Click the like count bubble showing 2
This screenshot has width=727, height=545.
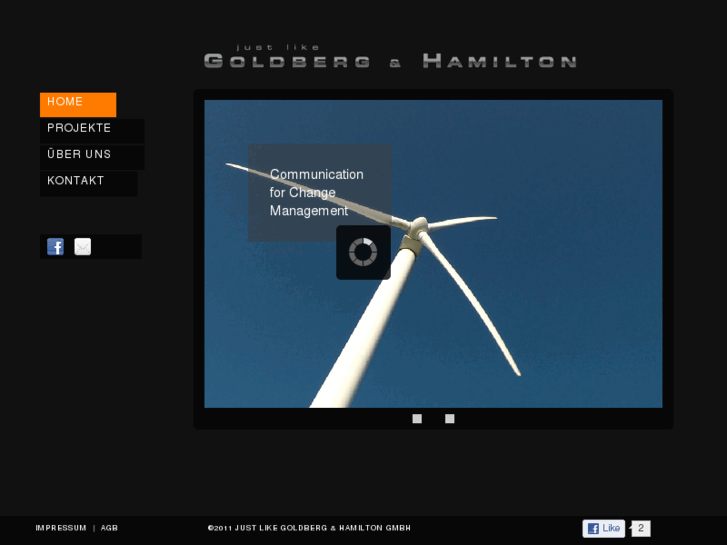pyautogui.click(x=641, y=528)
